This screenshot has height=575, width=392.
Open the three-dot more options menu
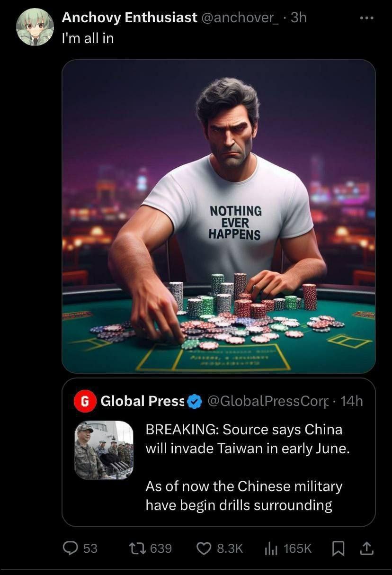click(367, 18)
